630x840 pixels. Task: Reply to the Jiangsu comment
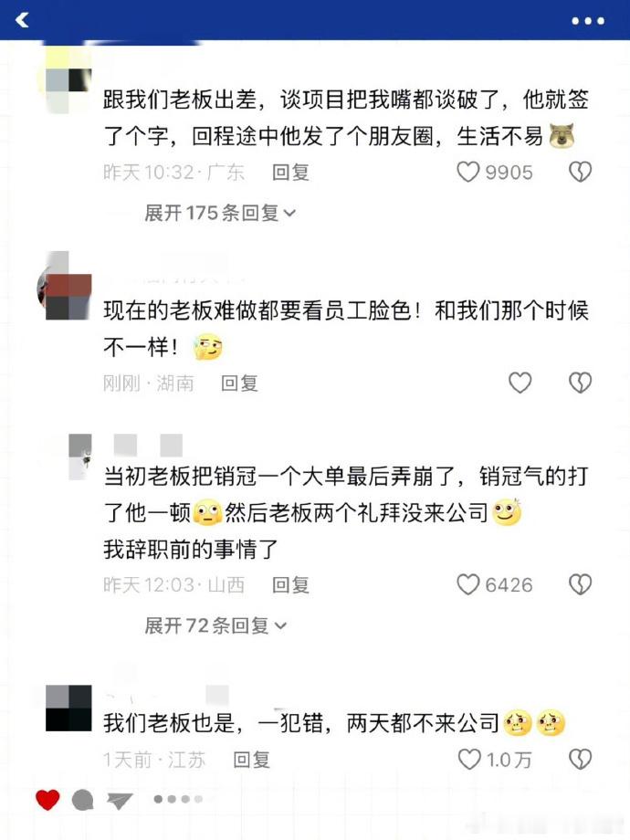coord(251,760)
